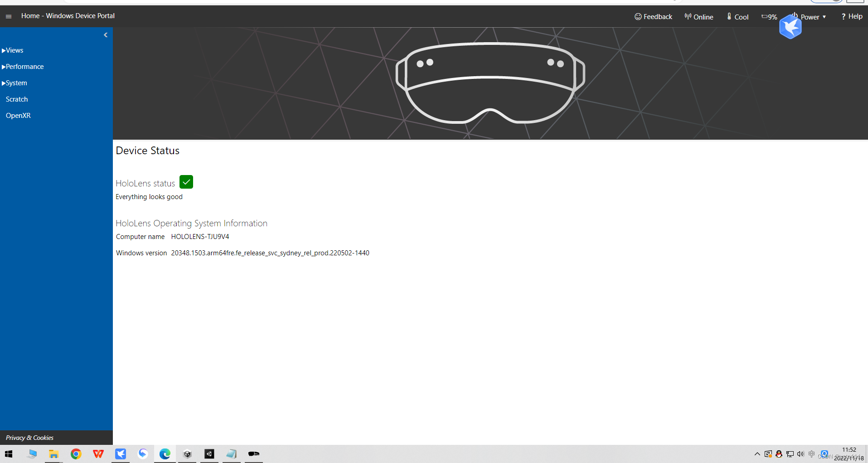Open the navigation hamburger menu
The width and height of the screenshot is (868, 463).
[x=8, y=16]
